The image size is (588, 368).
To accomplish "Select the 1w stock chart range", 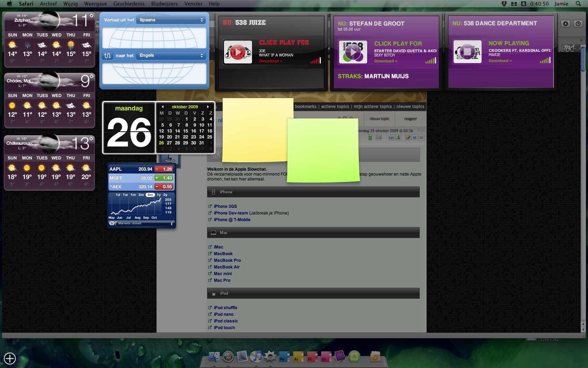I will [125, 195].
